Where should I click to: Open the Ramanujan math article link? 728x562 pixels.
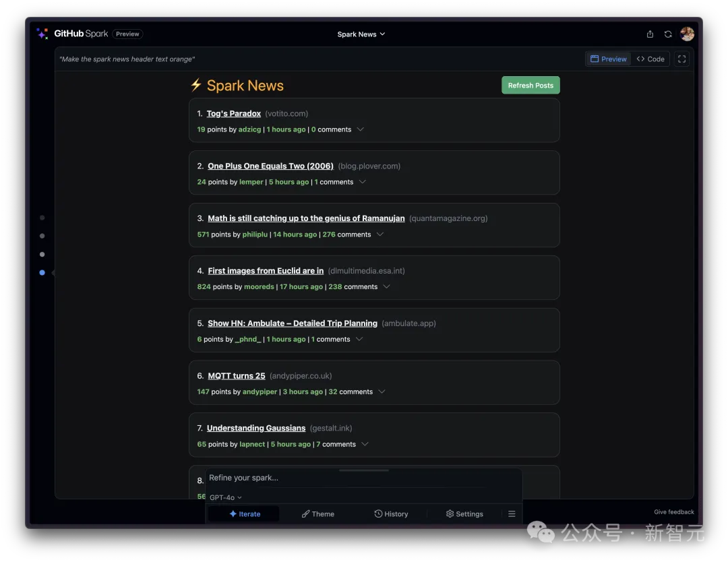coord(307,218)
